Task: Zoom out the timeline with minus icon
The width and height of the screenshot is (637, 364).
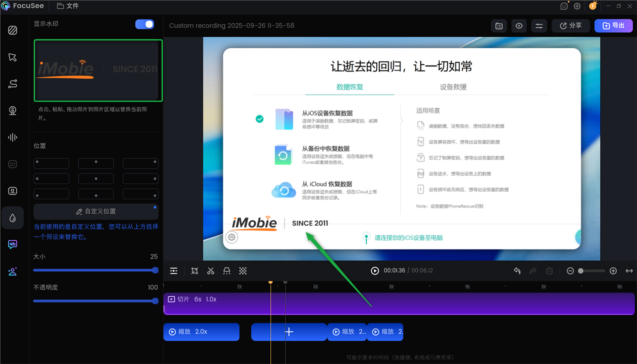Action: [570, 271]
